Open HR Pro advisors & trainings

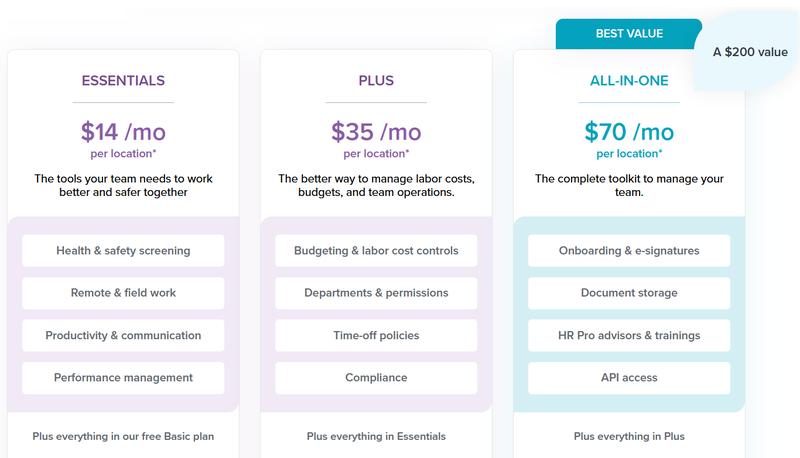[x=629, y=335]
